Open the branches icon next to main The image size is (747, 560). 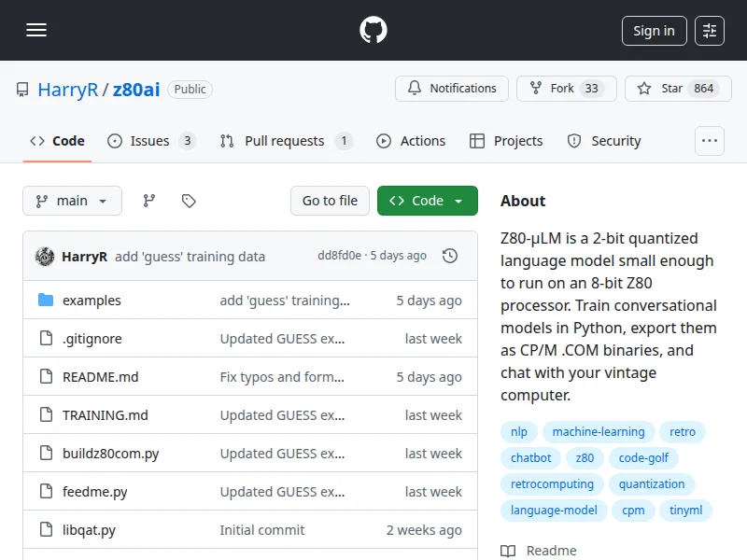click(149, 201)
